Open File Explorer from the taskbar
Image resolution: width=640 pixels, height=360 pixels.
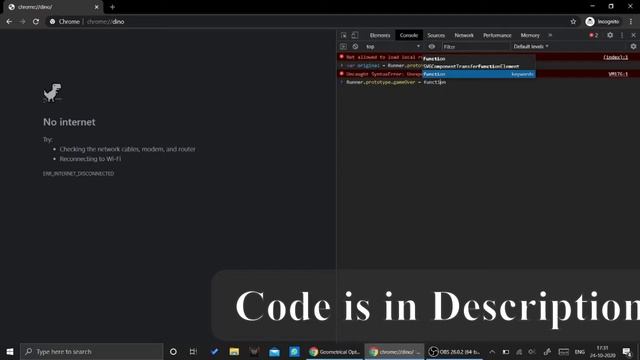[x=234, y=351]
